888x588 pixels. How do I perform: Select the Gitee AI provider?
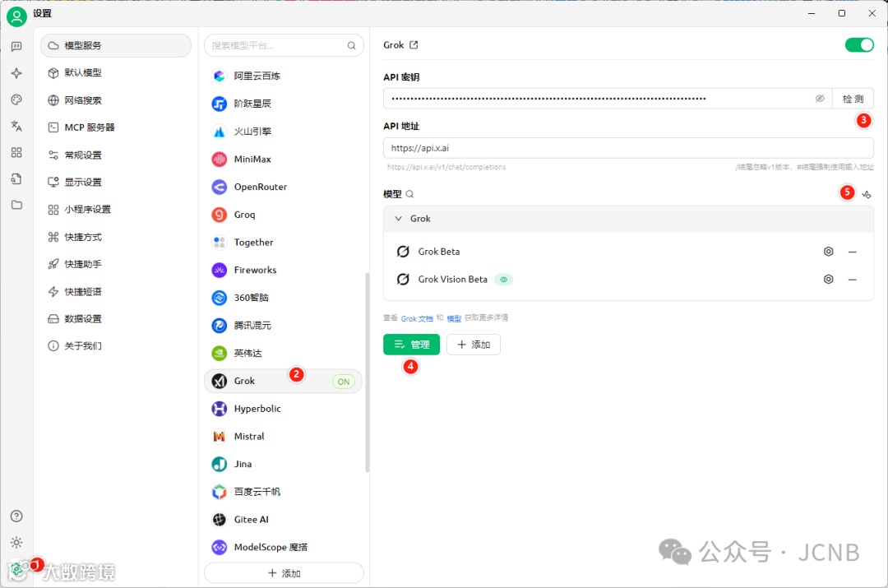tap(283, 520)
